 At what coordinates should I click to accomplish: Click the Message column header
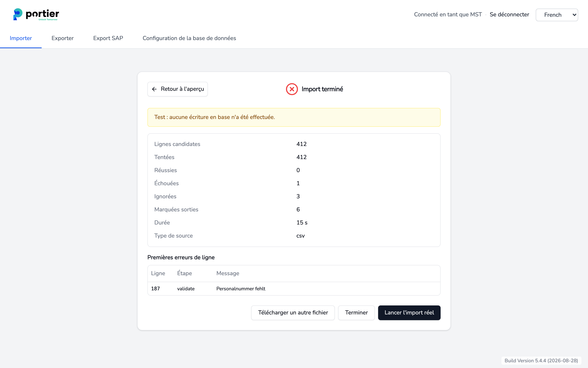[x=228, y=273]
